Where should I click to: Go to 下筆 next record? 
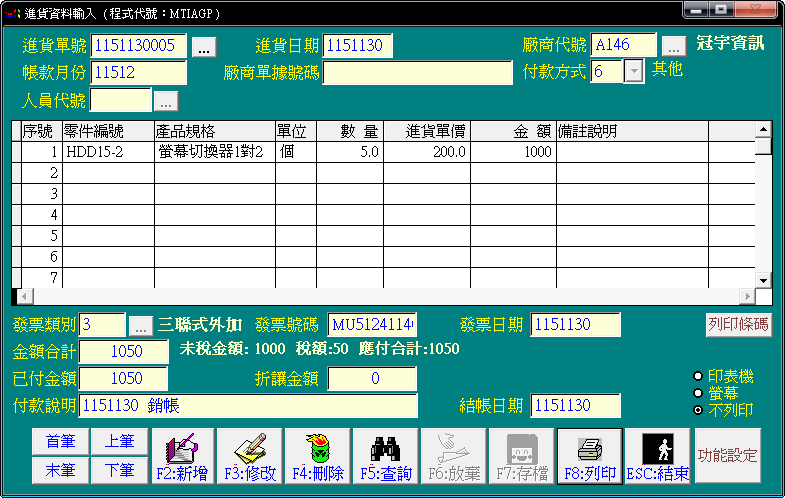coord(120,470)
